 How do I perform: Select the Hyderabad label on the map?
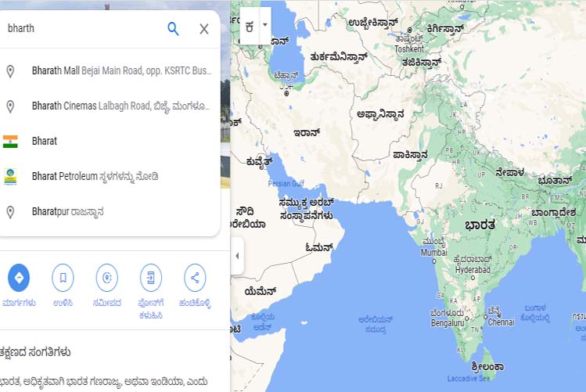[x=473, y=269]
